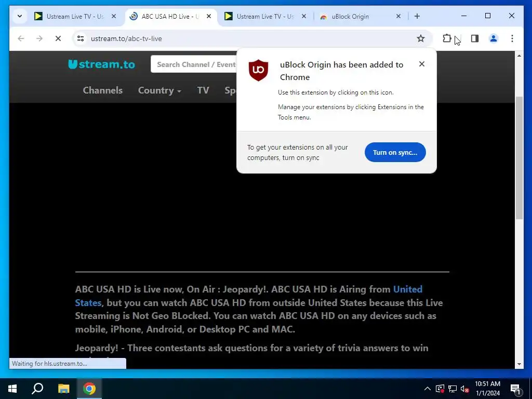Click the uBlock Origin shield icon in popup
This screenshot has height=399, width=532.
pos(258,70)
